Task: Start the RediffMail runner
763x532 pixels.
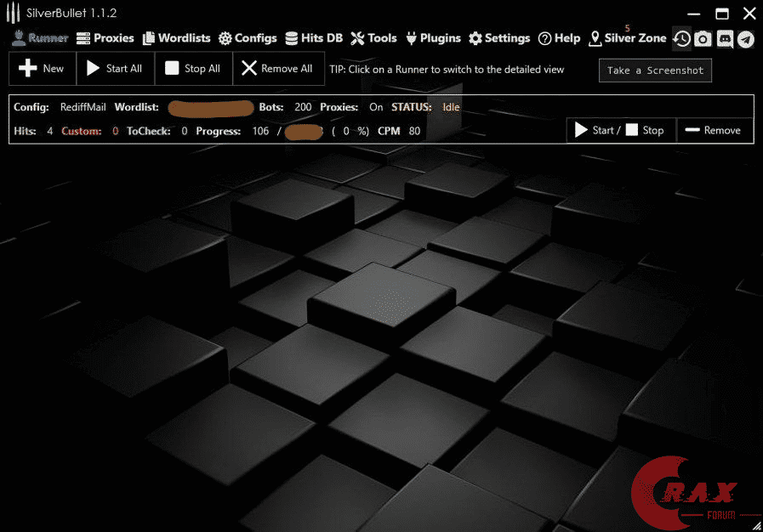Action: click(597, 130)
